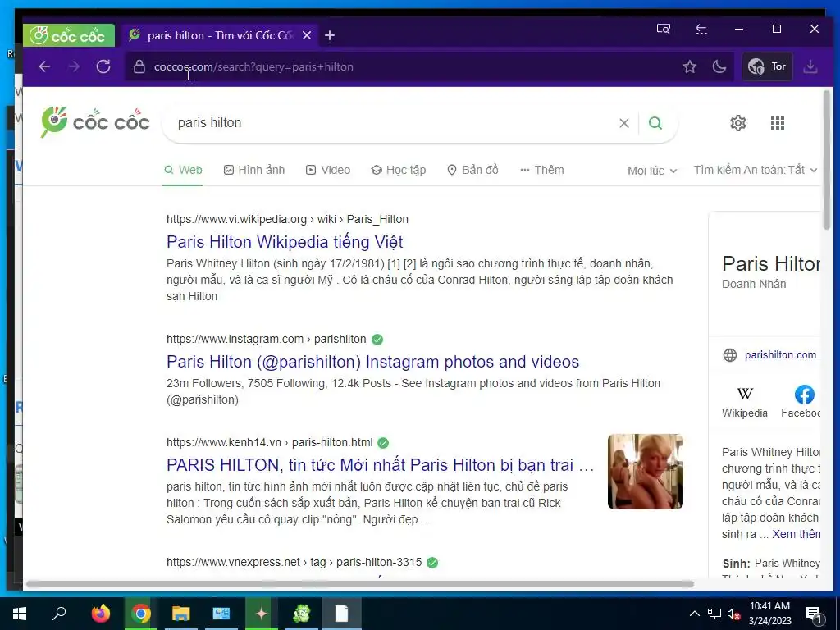840x630 pixels.
Task: Click the sidebar toggle arrows icon in title bar
Action: coord(701,29)
